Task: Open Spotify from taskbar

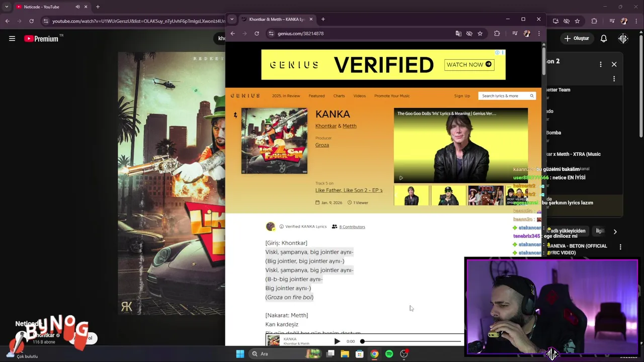Action: tap(389, 354)
